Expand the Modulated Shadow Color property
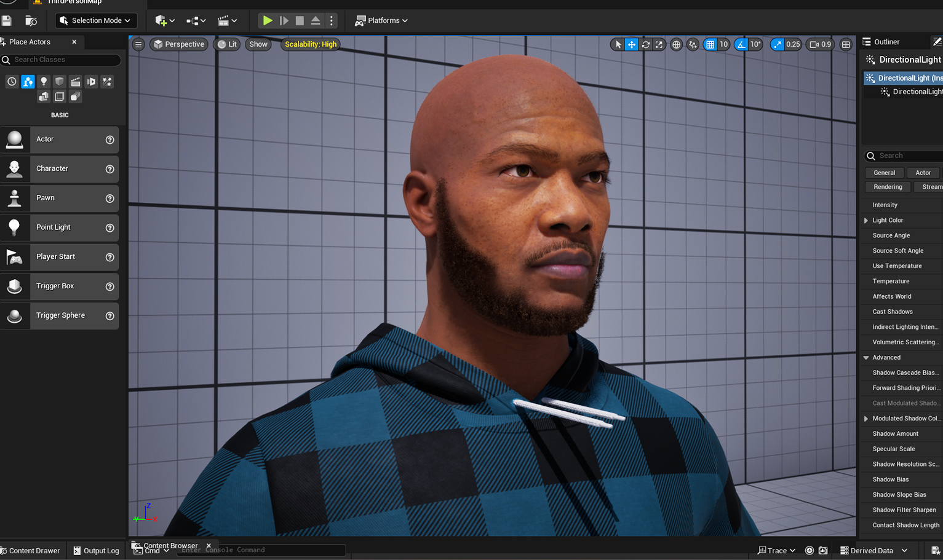 (866, 419)
